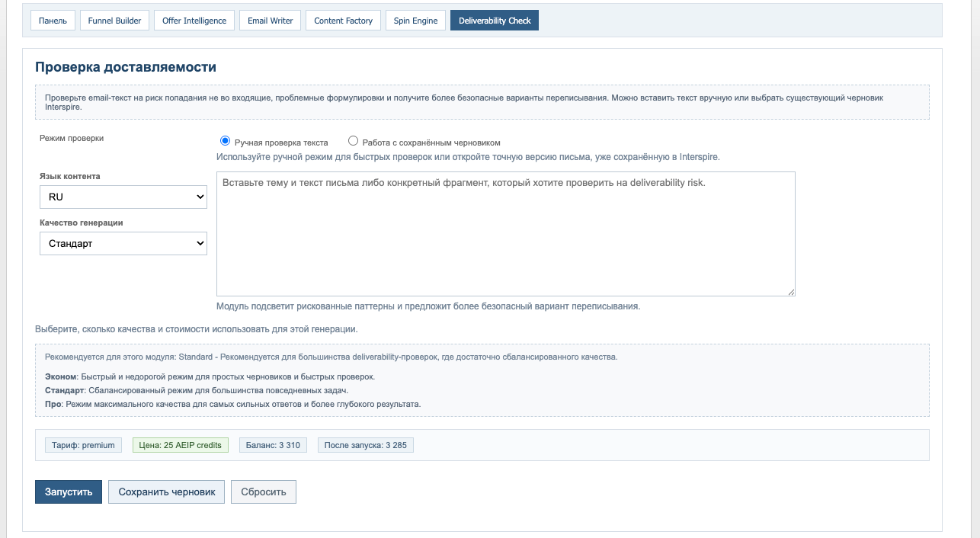
Task: Switch to the Email Writer tab
Action: (x=270, y=20)
